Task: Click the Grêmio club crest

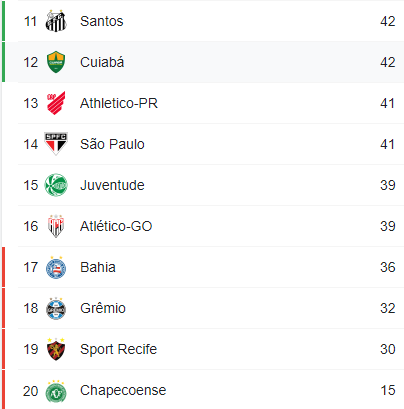Action: [x=56, y=308]
